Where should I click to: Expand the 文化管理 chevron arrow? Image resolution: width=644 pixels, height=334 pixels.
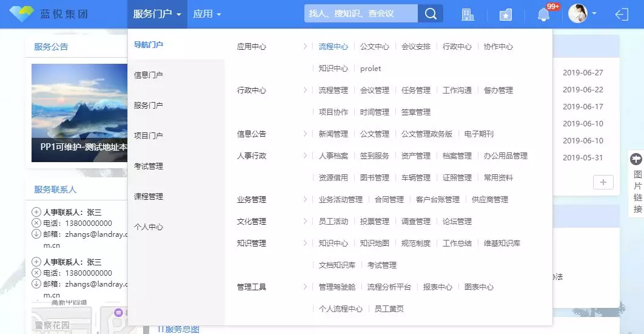(305, 221)
